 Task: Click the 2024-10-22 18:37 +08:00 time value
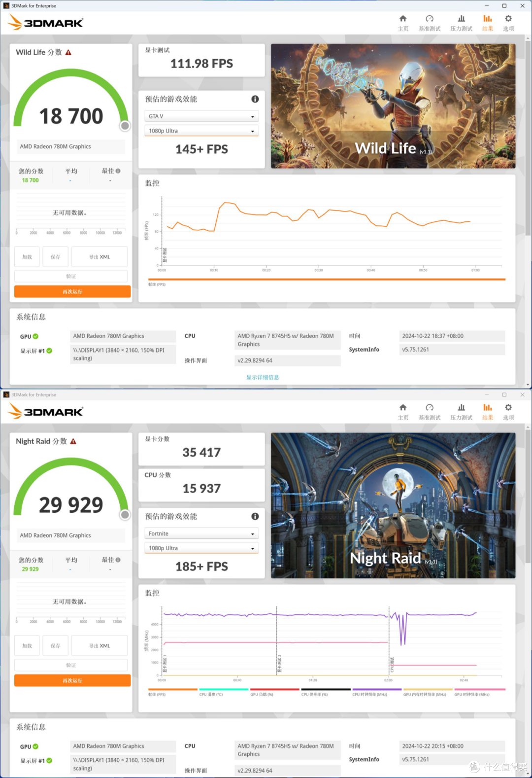[452, 336]
